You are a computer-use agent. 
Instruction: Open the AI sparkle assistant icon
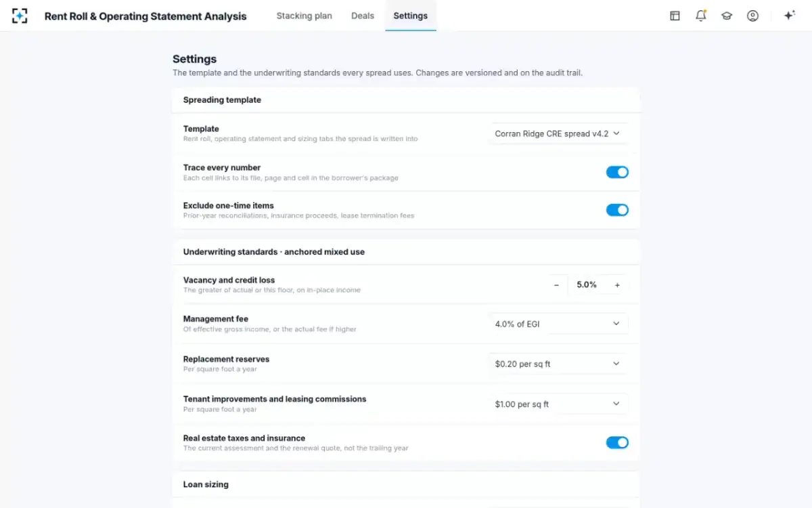tap(789, 16)
